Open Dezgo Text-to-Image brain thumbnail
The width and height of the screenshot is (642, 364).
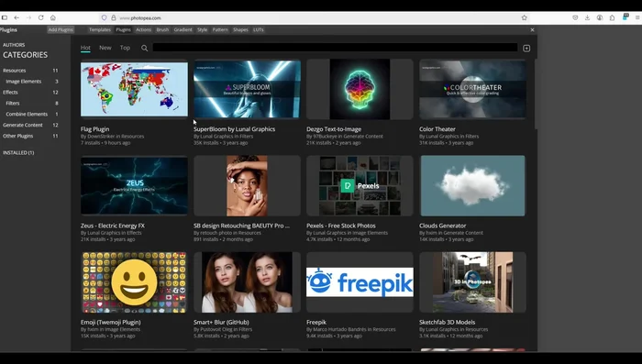[360, 89]
